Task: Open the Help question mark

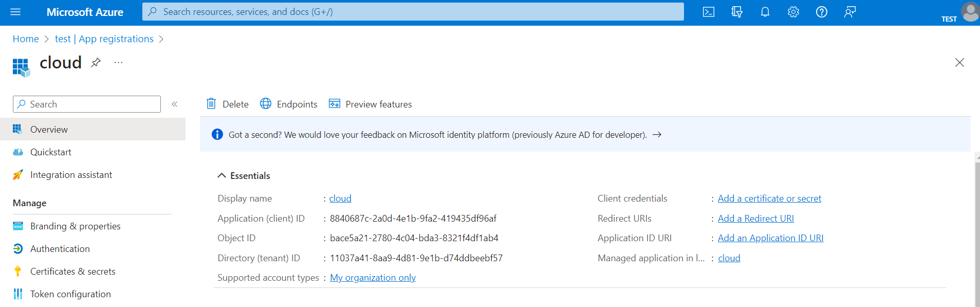Action: [x=822, y=12]
